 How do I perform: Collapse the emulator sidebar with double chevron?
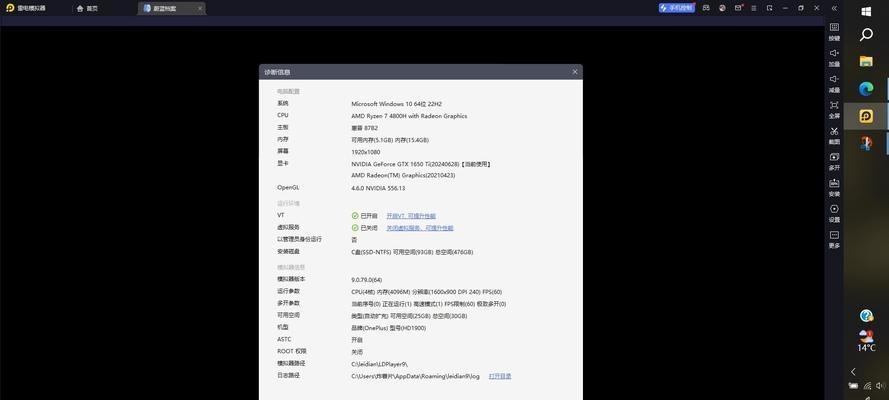(x=834, y=8)
